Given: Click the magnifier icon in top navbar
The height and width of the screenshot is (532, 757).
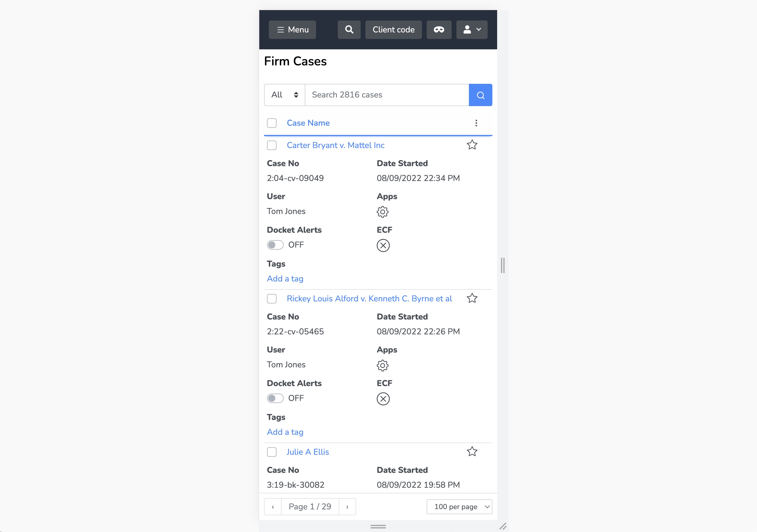Looking at the screenshot, I should tap(349, 30).
